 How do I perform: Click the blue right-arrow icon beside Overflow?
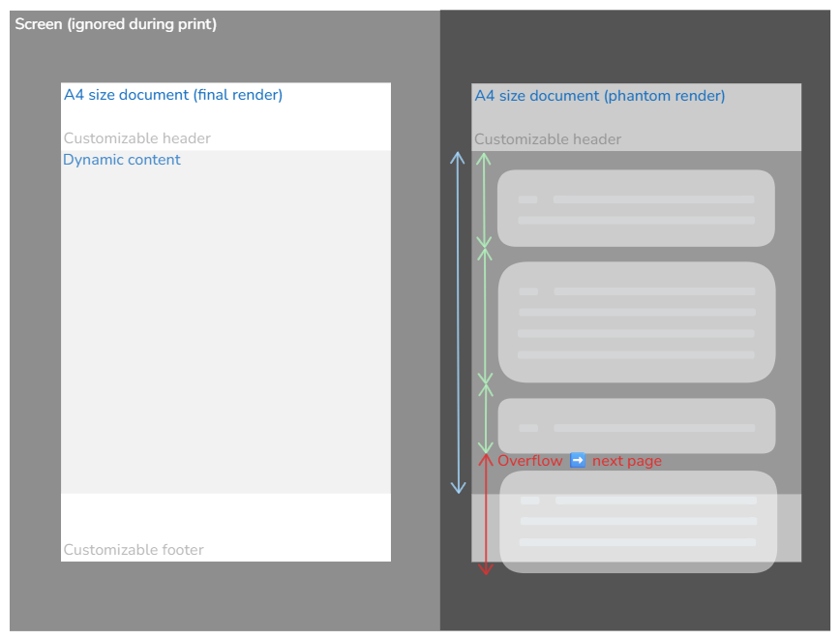578,460
